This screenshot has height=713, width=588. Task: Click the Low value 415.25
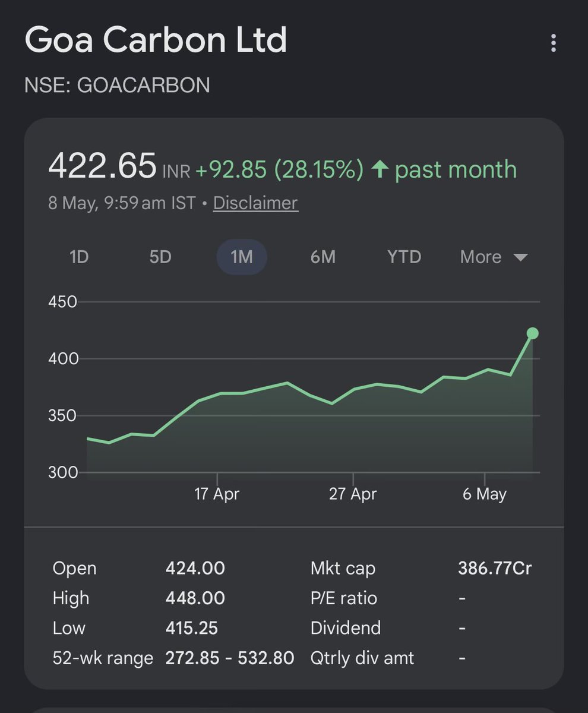coord(192,628)
